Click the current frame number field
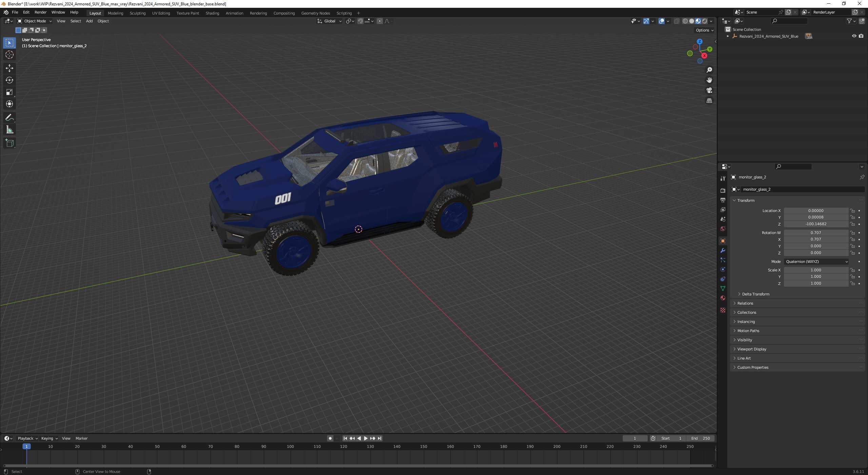This screenshot has width=868, height=475. click(635, 438)
